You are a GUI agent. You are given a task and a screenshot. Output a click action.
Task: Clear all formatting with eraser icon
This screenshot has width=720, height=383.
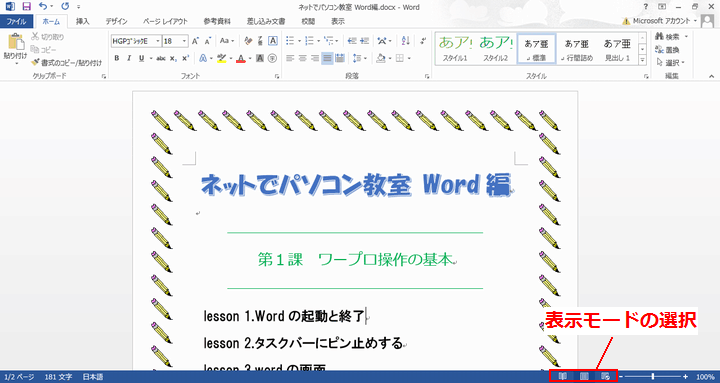tap(248, 41)
